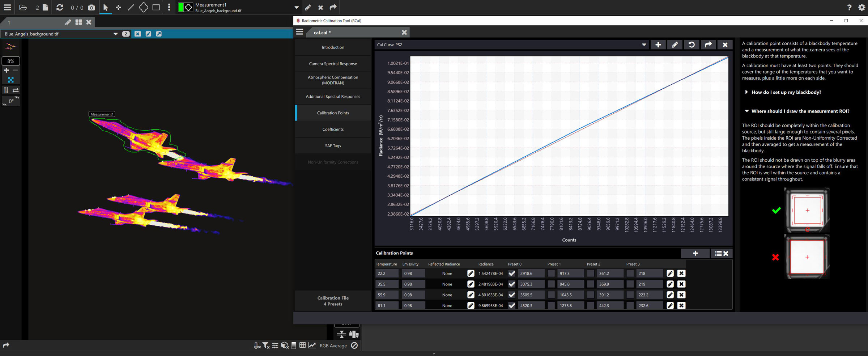Click the thermometer icon in the status bar
The image size is (868, 356).
[x=257, y=346]
